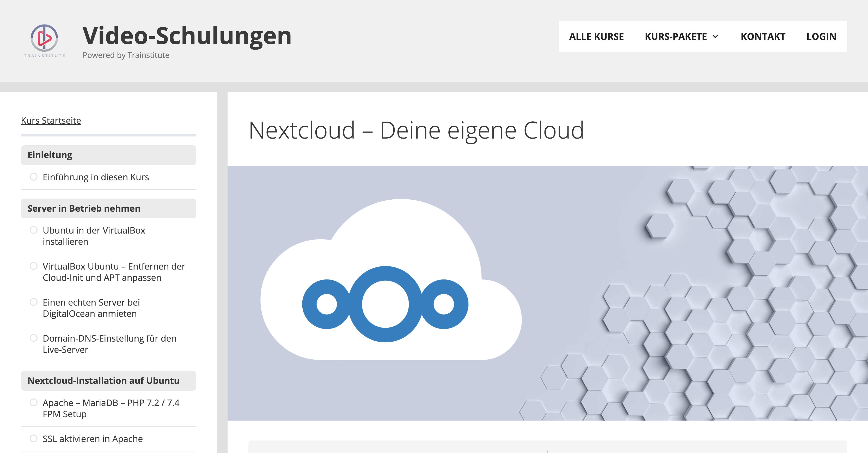Follow the Kurs Startseite link
The width and height of the screenshot is (868, 453).
pyautogui.click(x=51, y=120)
